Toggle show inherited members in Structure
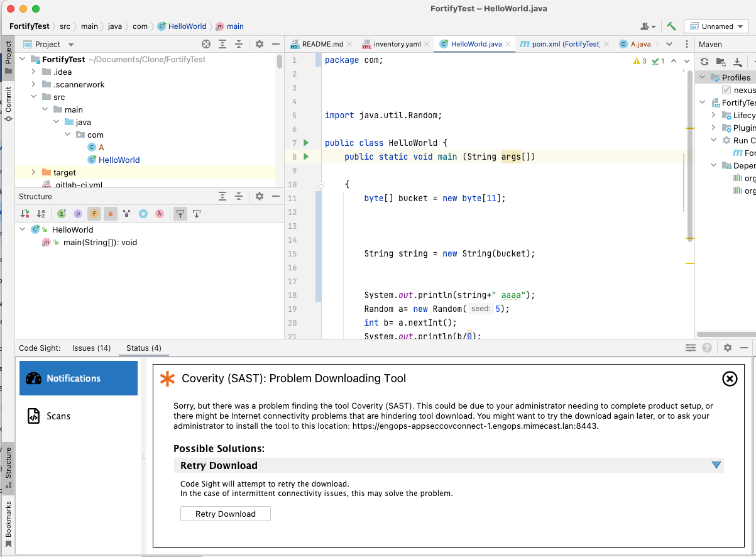The width and height of the screenshot is (756, 557). [x=62, y=214]
